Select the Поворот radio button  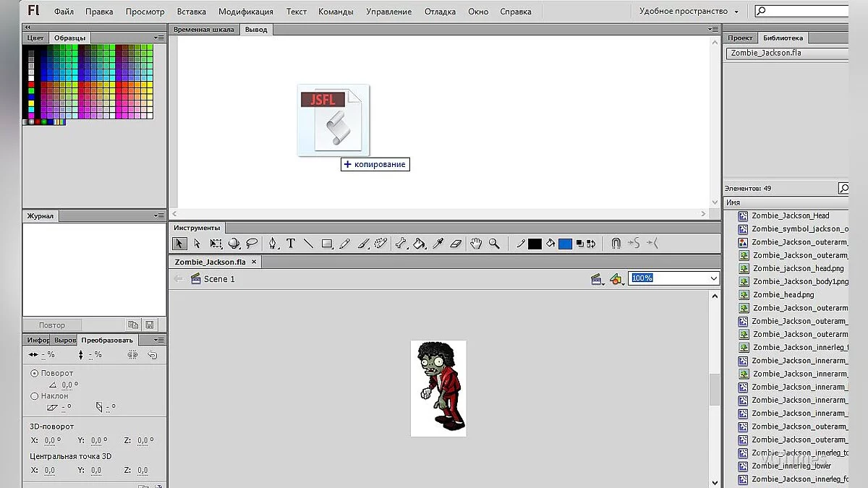coord(35,373)
